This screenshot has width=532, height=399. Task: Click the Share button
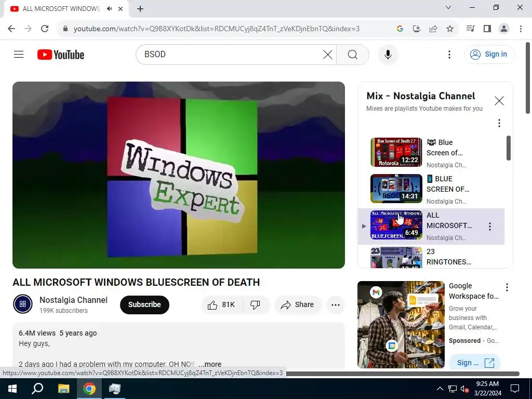coord(297,304)
